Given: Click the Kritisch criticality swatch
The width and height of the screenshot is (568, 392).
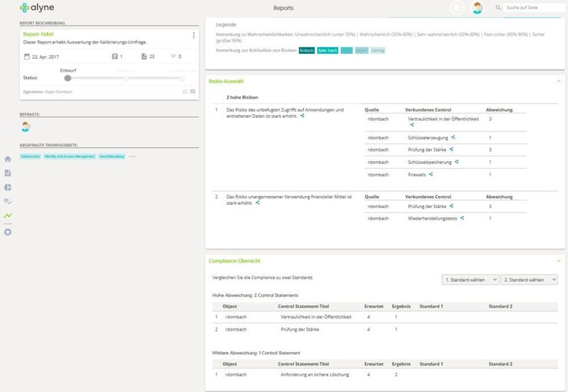Looking at the screenshot, I should (x=307, y=50).
